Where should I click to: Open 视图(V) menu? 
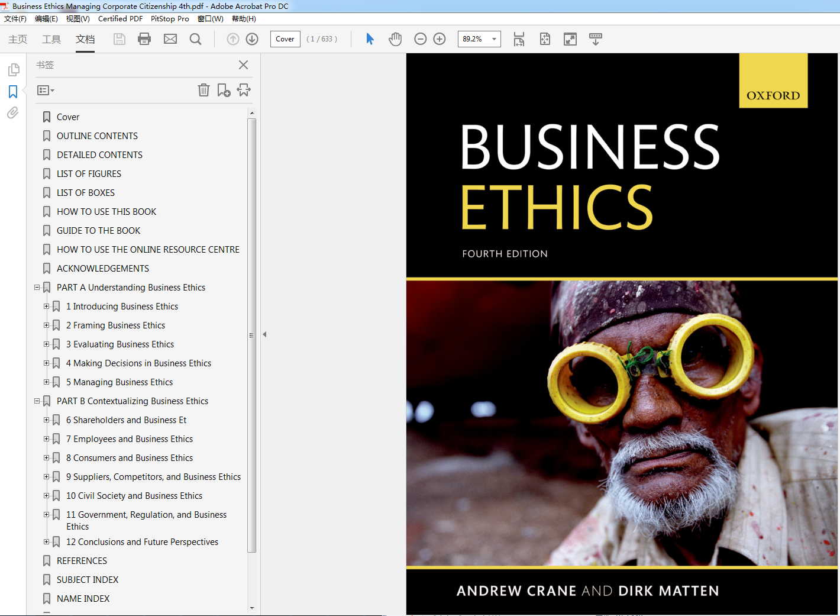77,19
